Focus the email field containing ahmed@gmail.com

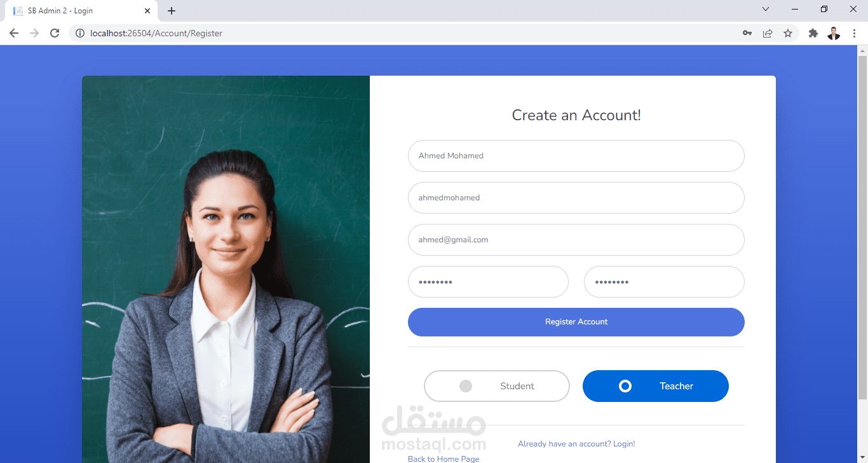pos(576,240)
